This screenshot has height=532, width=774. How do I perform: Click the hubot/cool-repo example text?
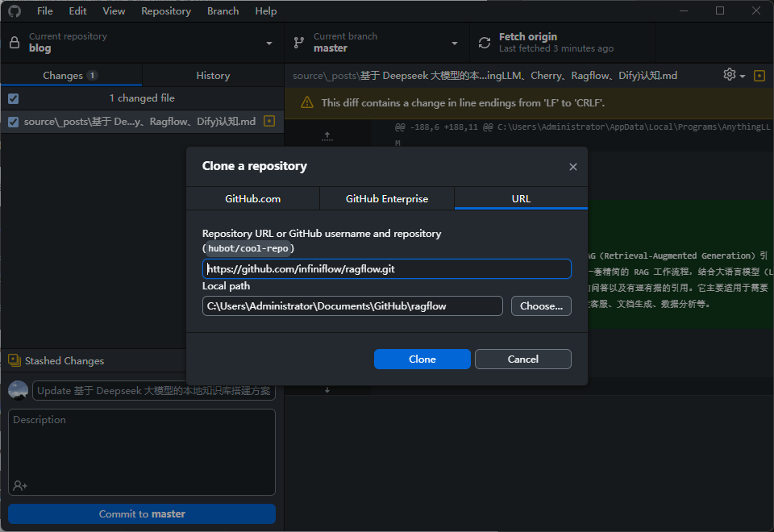pyautogui.click(x=248, y=248)
